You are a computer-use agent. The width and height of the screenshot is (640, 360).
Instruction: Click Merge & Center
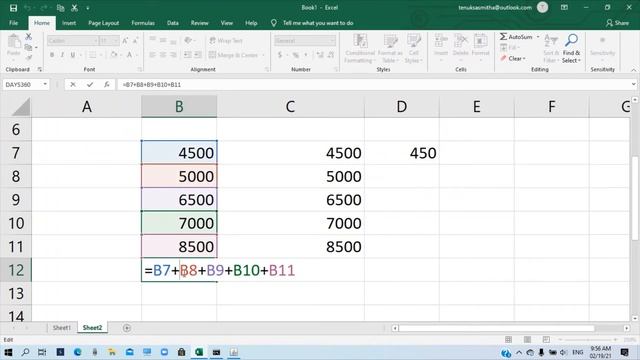tap(233, 55)
